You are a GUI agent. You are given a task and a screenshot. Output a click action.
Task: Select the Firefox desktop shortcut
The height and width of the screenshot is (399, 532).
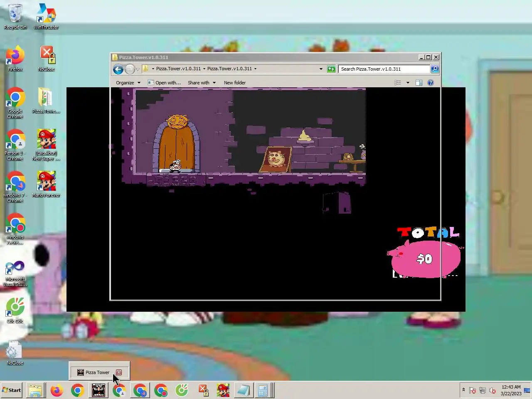(15, 59)
